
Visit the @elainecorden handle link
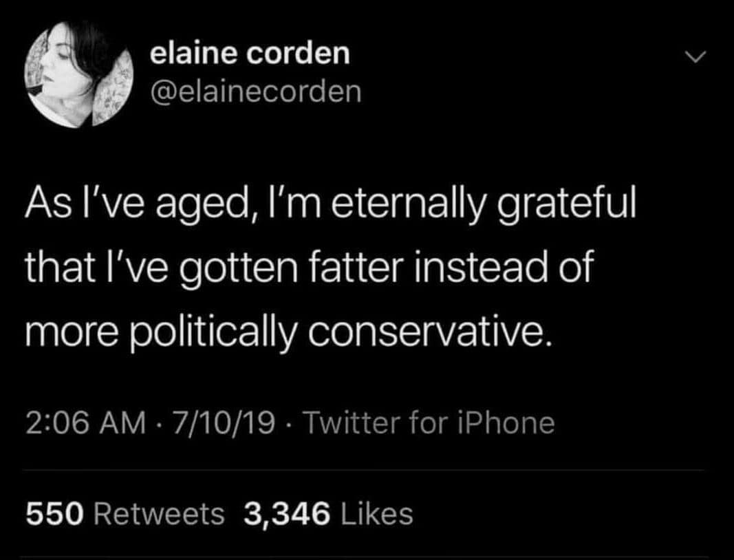(x=255, y=91)
